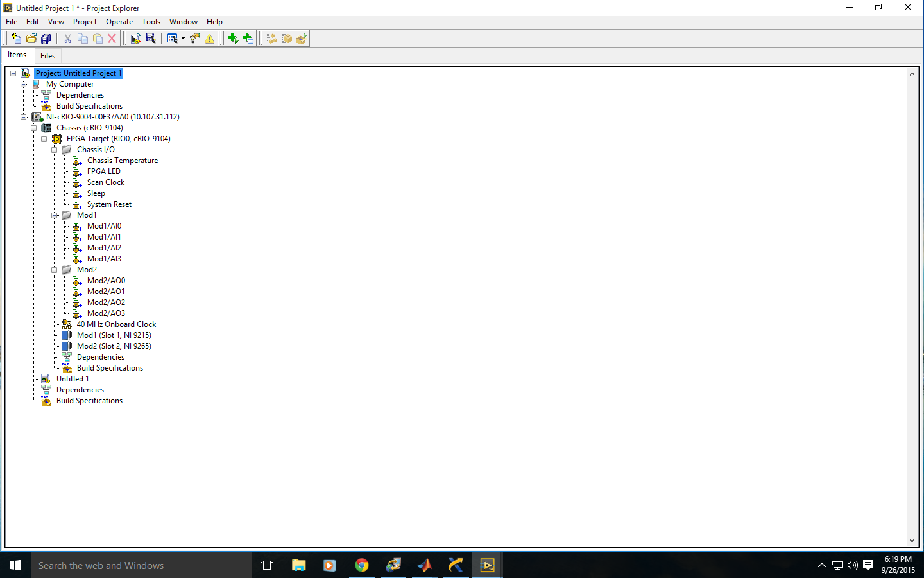Open Google Chrome from the taskbar
The width and height of the screenshot is (924, 578).
point(362,565)
